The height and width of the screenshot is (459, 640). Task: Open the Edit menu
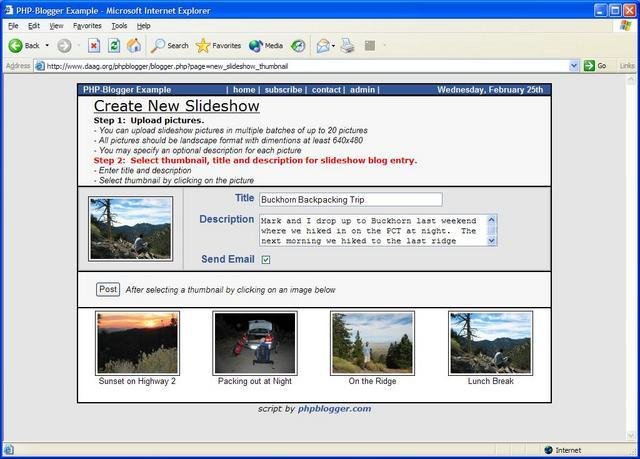[x=33, y=26]
